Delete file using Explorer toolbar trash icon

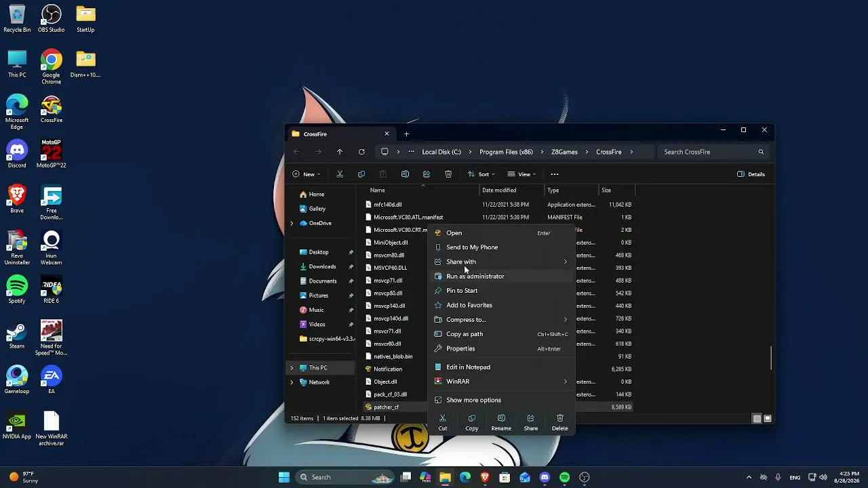[x=448, y=174]
